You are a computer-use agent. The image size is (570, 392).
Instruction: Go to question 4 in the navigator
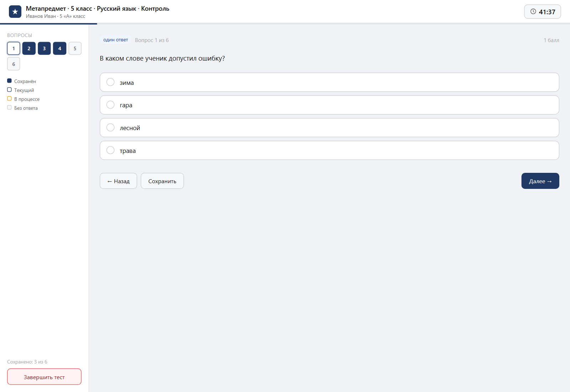(59, 48)
